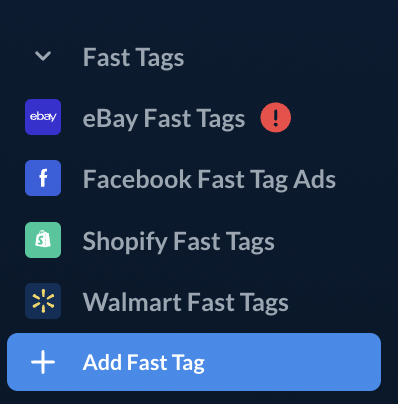Choose the Facebook "f" logo tile
The image size is (398, 404).
pyautogui.click(x=43, y=178)
